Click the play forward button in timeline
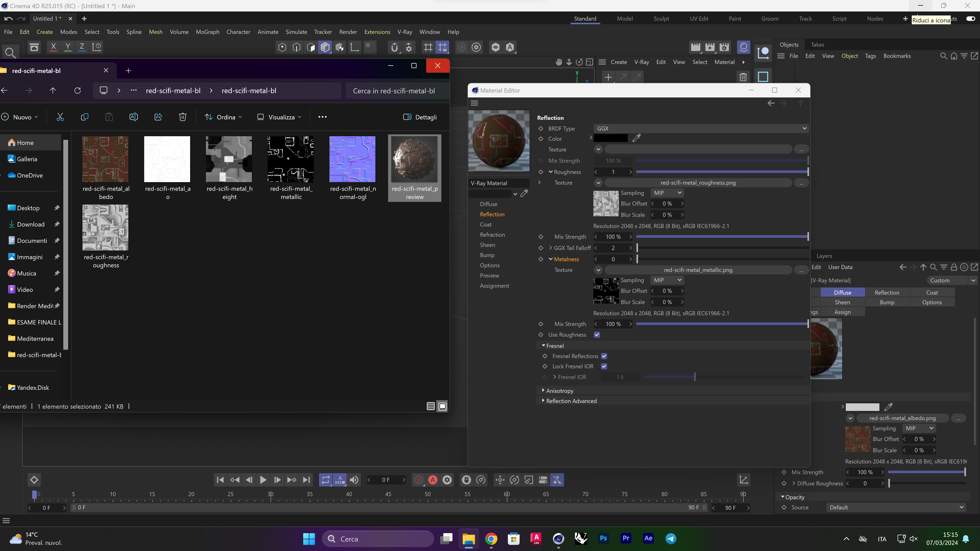 [x=263, y=480]
